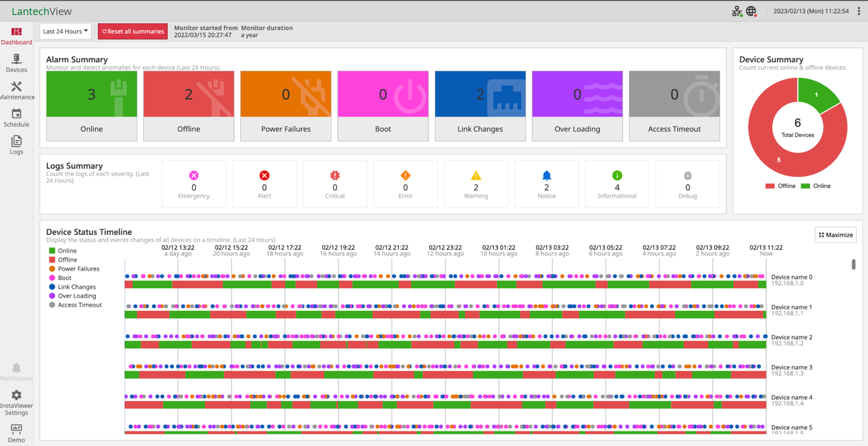
Task: Click Reset all summaries button
Action: [133, 31]
